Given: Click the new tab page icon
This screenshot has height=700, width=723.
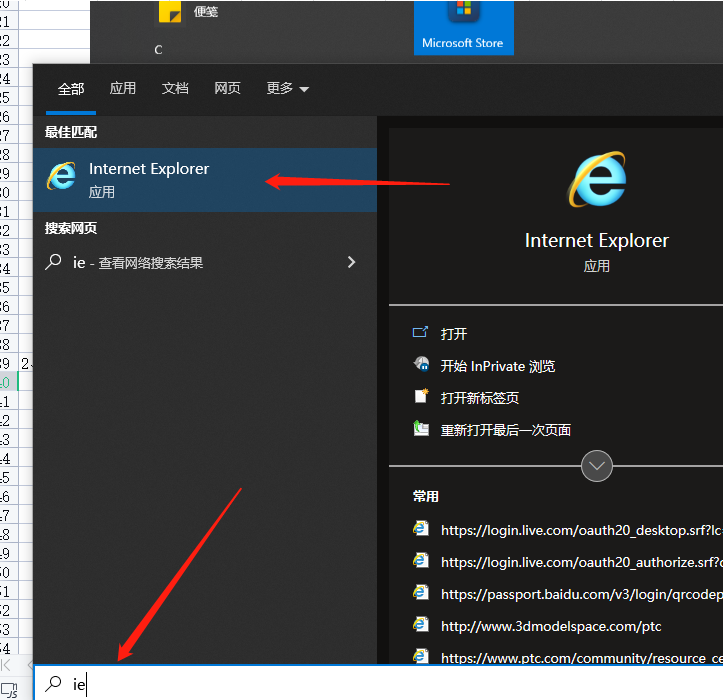Looking at the screenshot, I should point(421,397).
